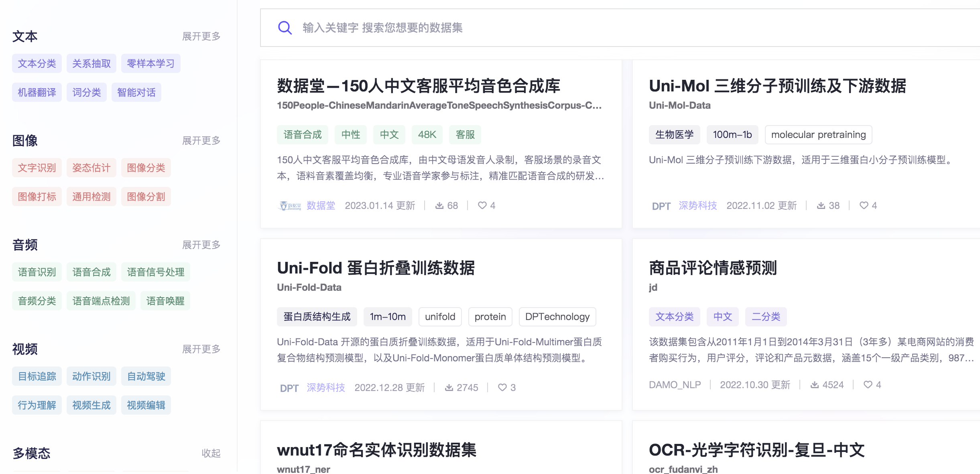The height and width of the screenshot is (474, 980).
Task: Filter by 智能对话 tag
Action: tap(136, 92)
